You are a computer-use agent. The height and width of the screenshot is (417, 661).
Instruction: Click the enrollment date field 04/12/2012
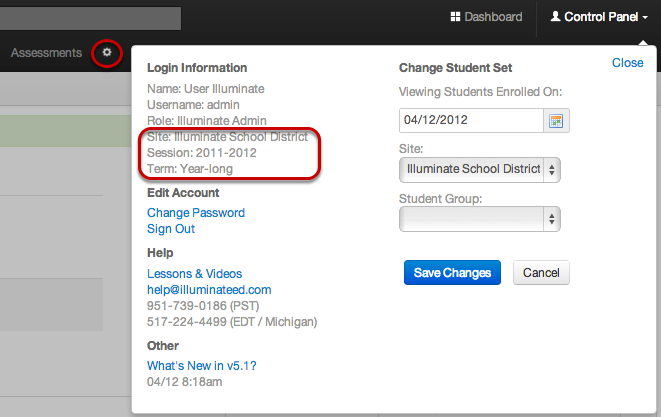[x=471, y=120]
